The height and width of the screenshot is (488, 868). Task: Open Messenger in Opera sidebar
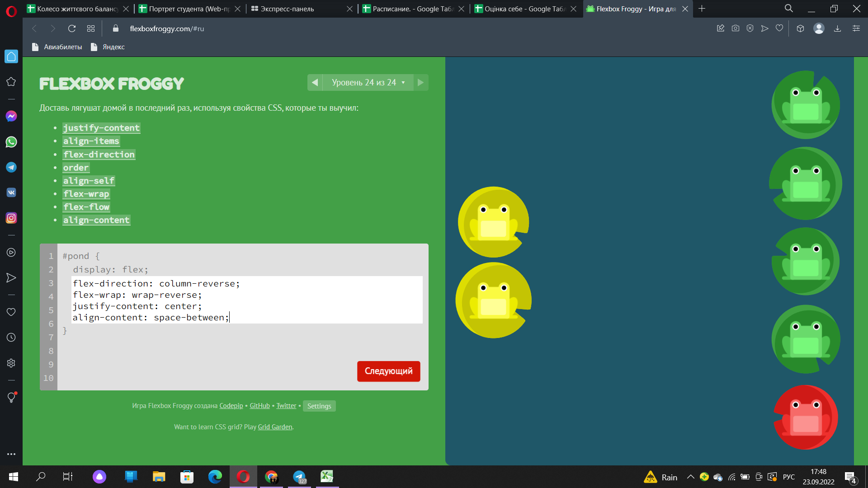coord(11,116)
